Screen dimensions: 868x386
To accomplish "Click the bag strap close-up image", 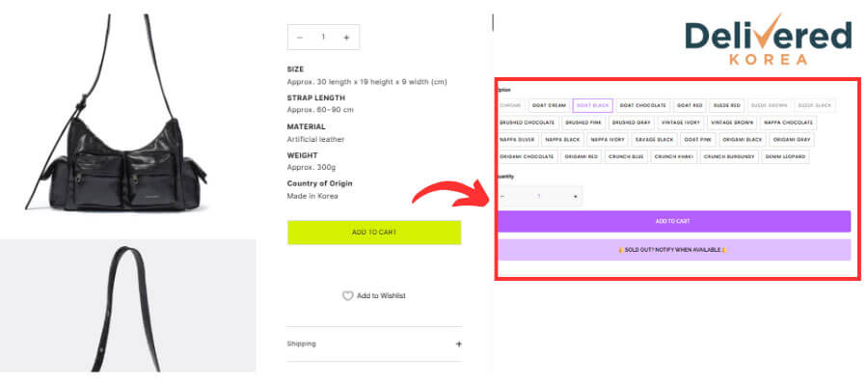I will (x=128, y=306).
